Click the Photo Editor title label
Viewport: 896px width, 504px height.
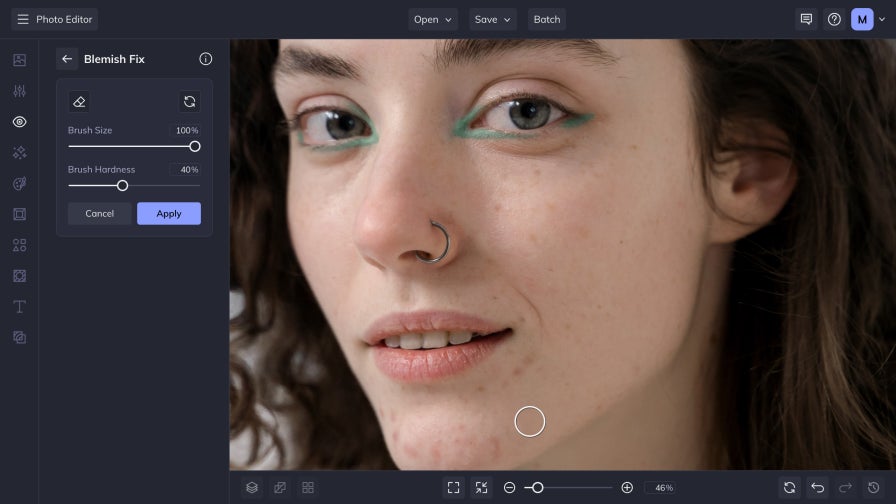click(x=64, y=19)
